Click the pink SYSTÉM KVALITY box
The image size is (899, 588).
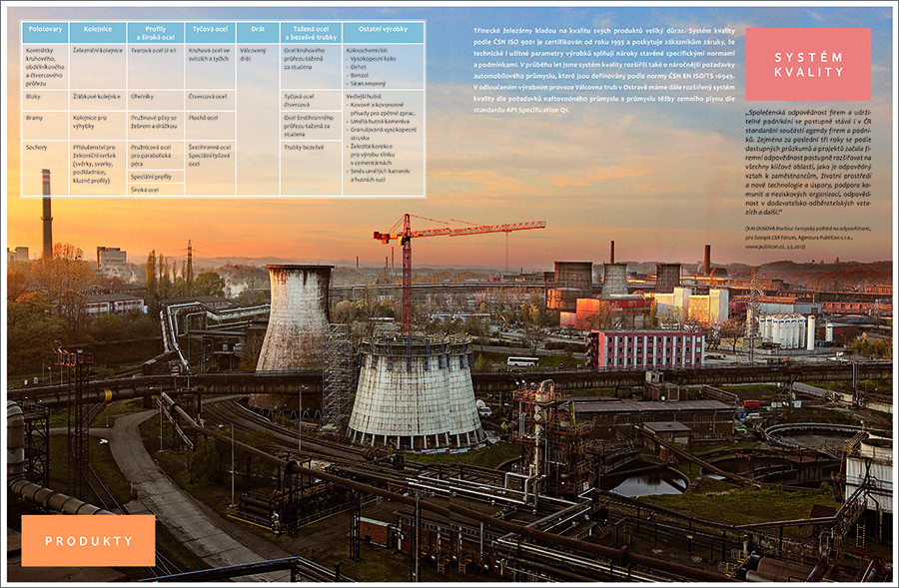click(x=808, y=64)
